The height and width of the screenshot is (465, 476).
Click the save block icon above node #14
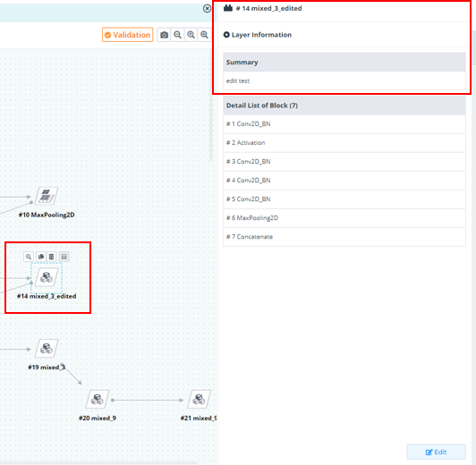point(64,257)
